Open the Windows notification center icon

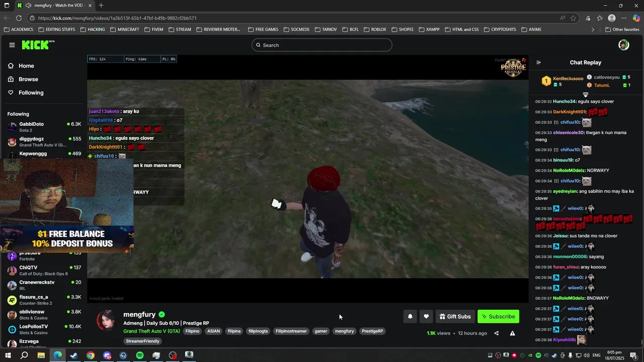point(633,355)
